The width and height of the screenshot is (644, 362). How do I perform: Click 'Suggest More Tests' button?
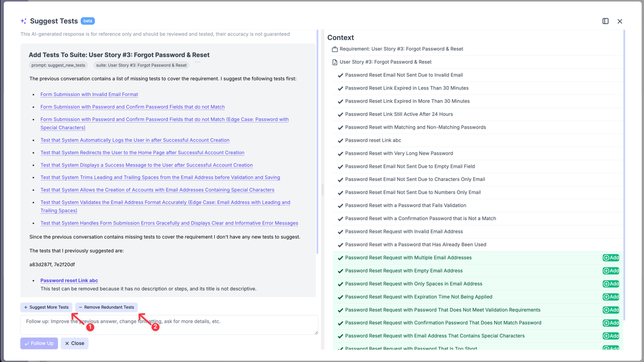pos(46,307)
